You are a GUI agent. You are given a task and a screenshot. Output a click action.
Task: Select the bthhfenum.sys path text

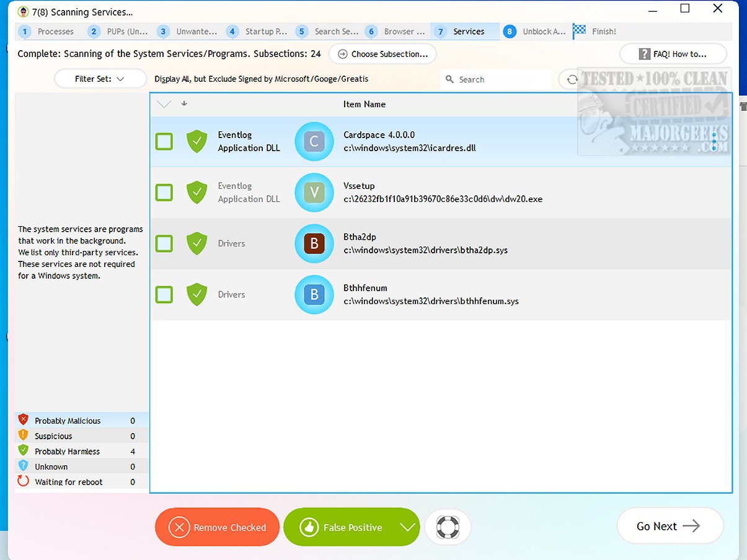click(431, 301)
